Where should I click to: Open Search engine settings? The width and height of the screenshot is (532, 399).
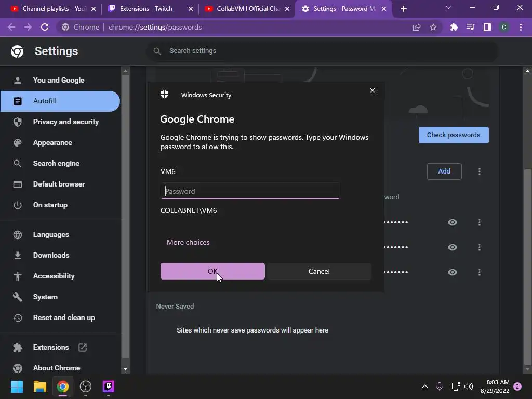[56, 163]
